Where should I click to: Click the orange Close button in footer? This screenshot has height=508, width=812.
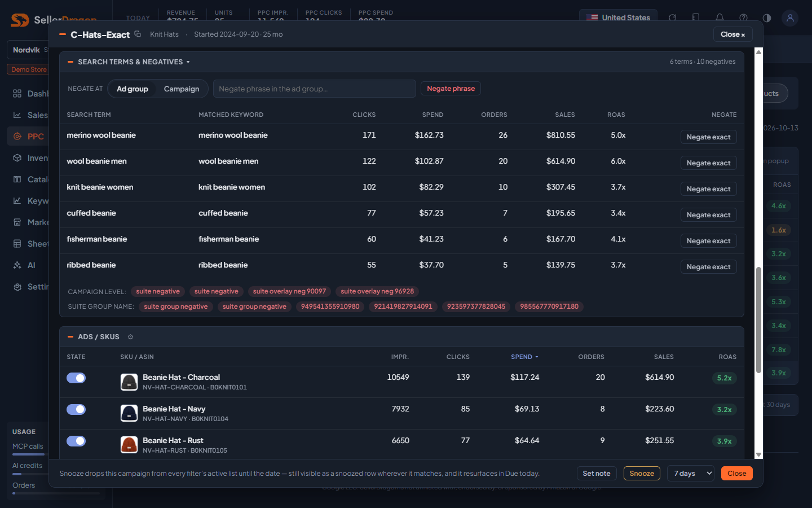coord(736,474)
